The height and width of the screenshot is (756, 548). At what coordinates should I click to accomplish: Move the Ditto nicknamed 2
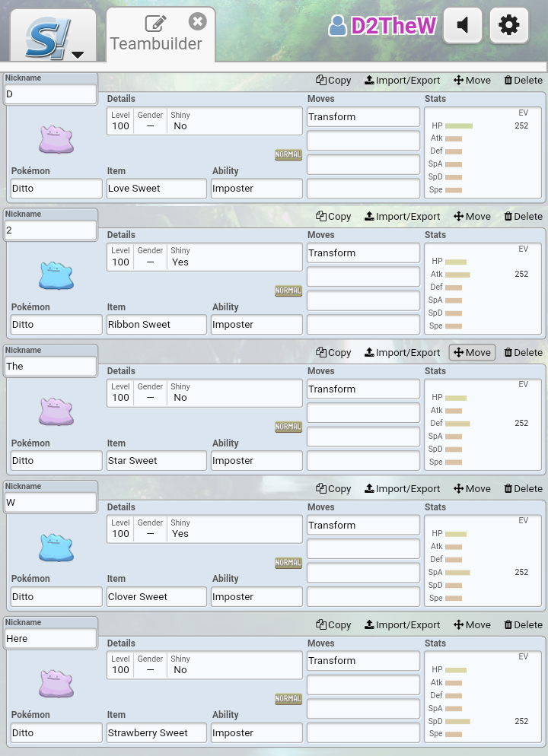(472, 217)
